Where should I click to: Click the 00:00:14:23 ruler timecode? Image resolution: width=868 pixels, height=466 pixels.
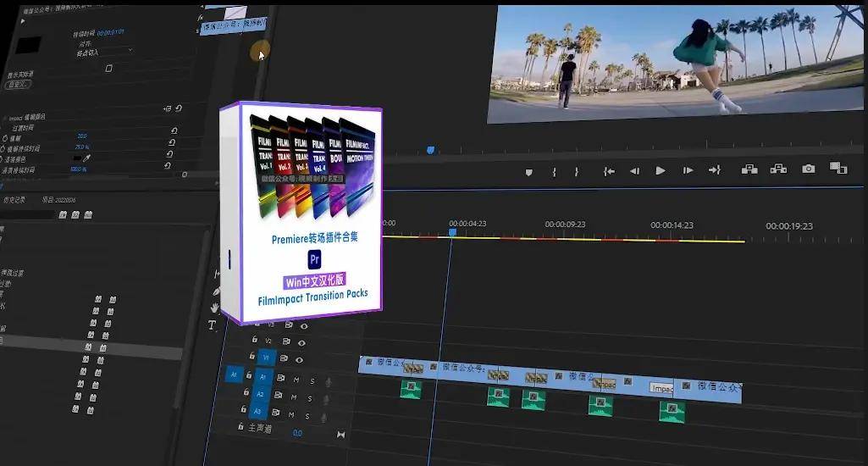click(672, 225)
